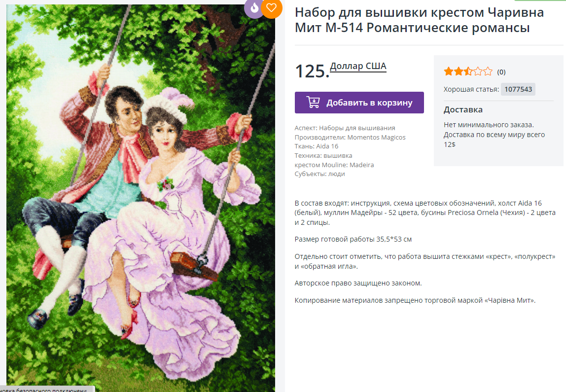The height and width of the screenshot is (392, 566).
Task: Click Добавить в корзину button
Action: [x=359, y=103]
